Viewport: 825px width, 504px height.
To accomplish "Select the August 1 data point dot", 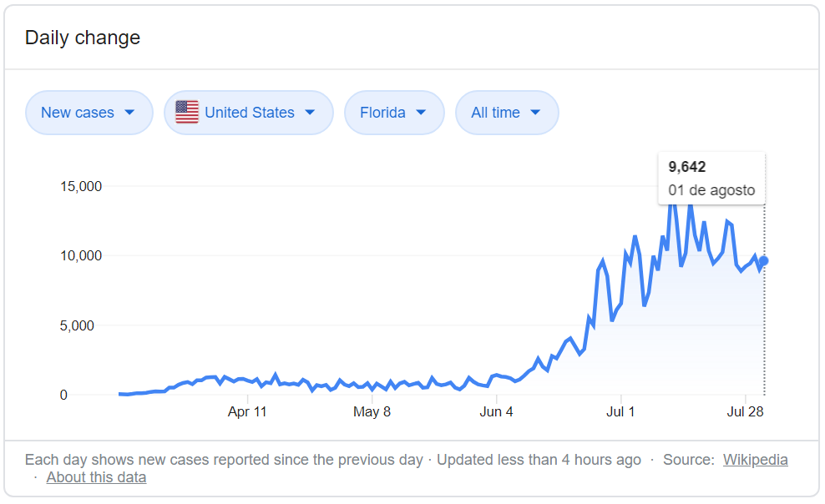I will click(x=764, y=261).
